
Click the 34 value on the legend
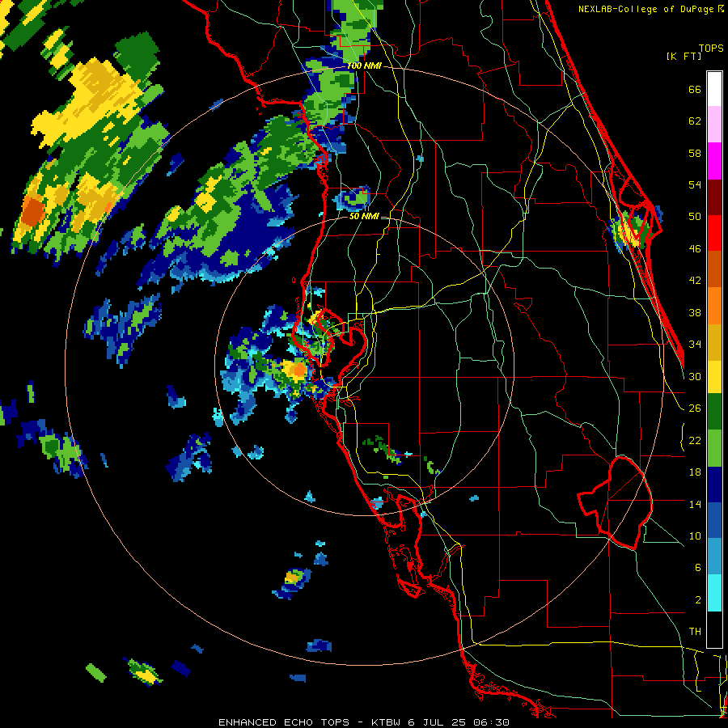coord(695,345)
